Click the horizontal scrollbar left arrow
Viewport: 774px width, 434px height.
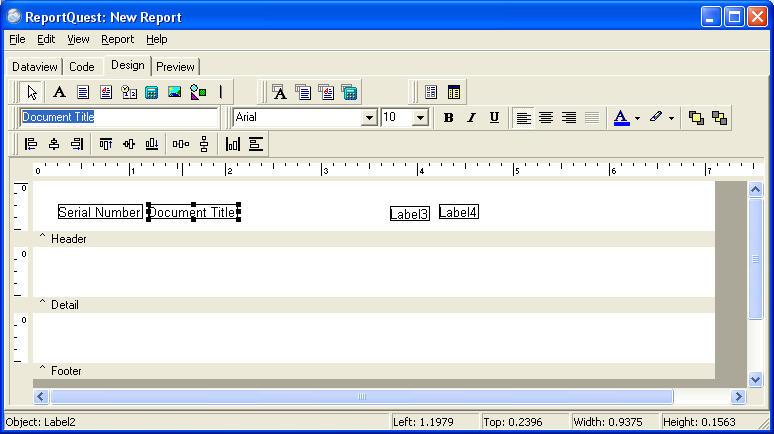pyautogui.click(x=41, y=396)
